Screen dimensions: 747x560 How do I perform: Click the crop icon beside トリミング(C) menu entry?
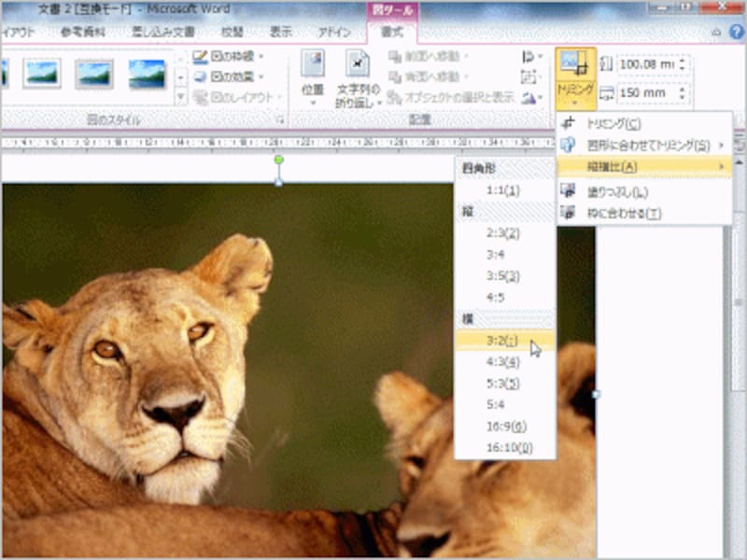569,123
